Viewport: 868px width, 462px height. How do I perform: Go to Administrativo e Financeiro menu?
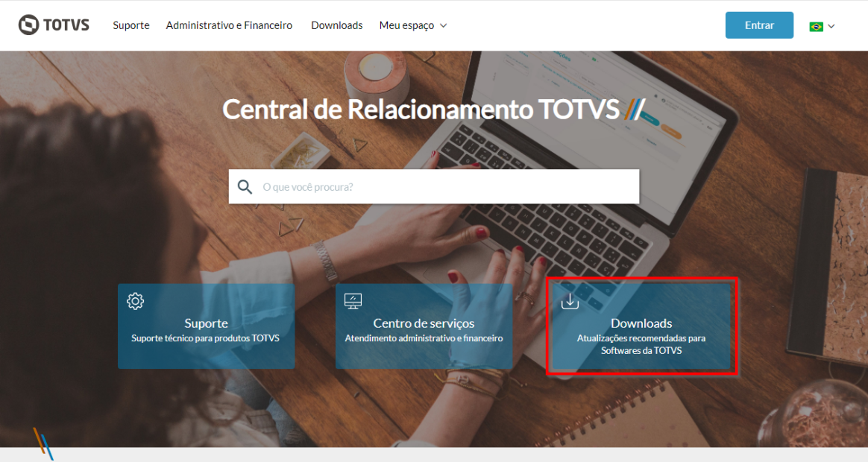[229, 25]
